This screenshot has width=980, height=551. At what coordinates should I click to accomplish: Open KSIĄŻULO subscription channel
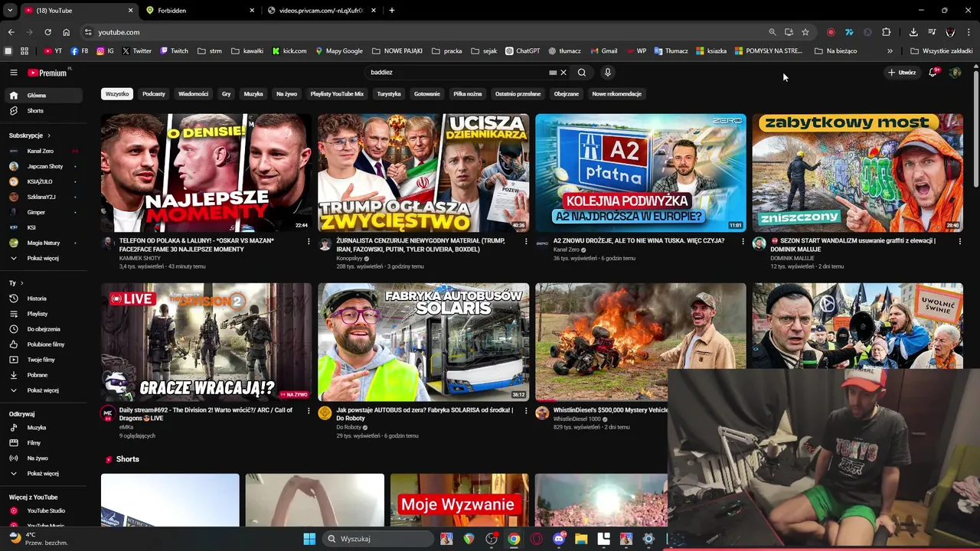click(x=43, y=181)
